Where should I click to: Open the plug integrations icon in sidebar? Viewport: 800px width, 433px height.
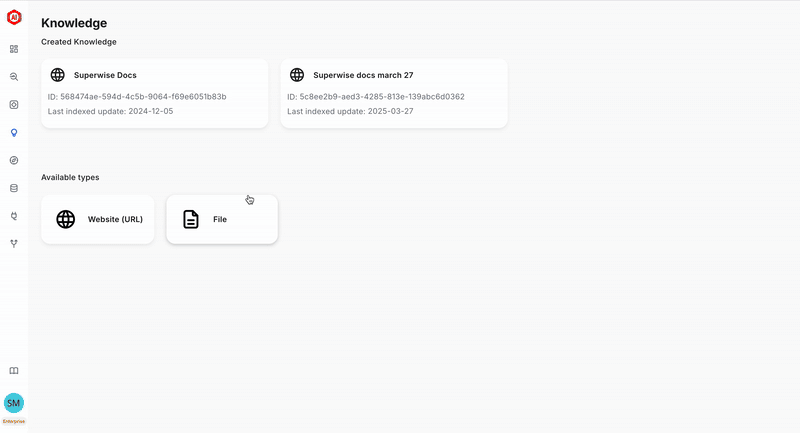tap(14, 216)
